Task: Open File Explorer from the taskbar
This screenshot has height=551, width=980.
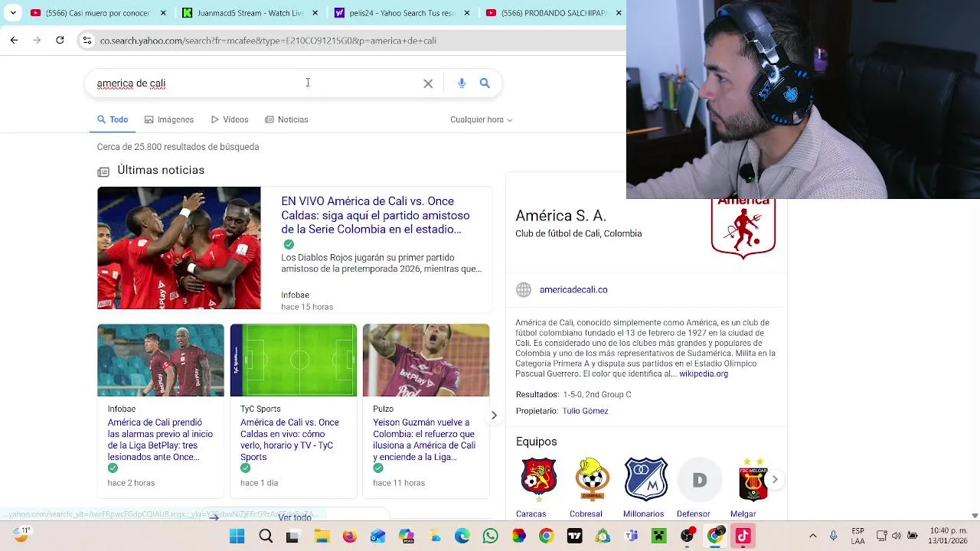Action: click(322, 536)
